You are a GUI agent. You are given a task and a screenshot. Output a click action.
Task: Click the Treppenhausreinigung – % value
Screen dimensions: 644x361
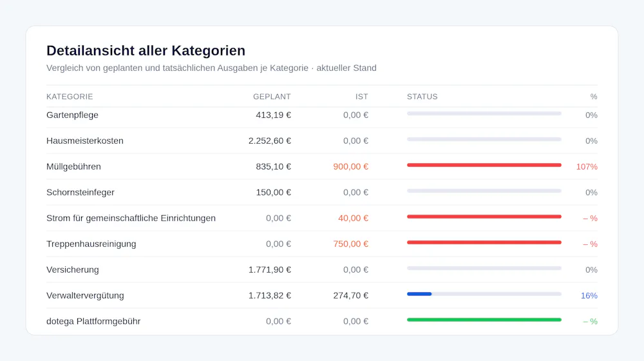[590, 244]
